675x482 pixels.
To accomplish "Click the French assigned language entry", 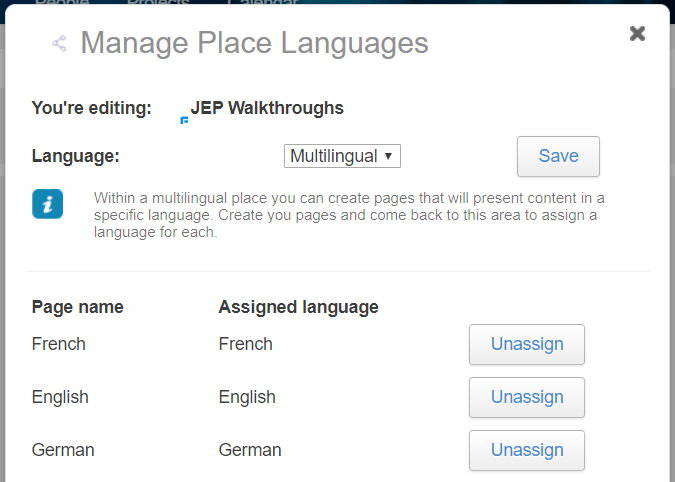I will [245, 344].
